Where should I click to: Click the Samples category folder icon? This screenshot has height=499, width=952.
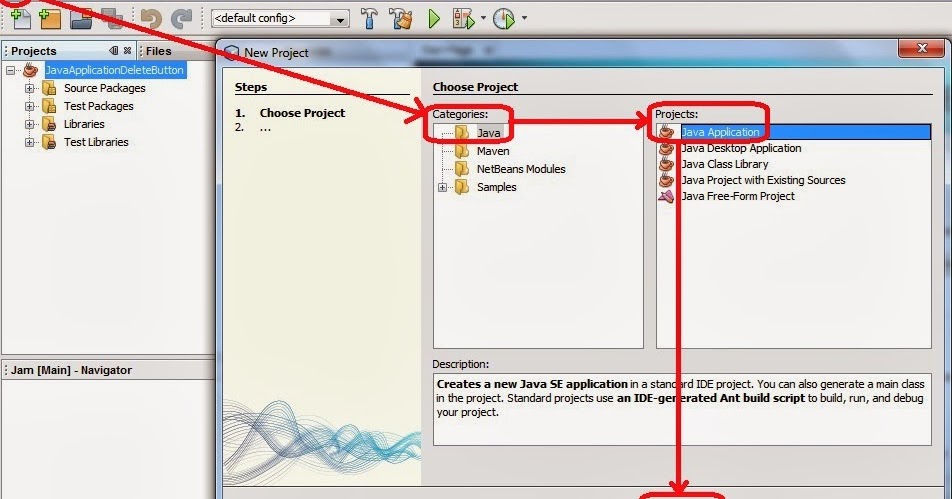coord(462,187)
